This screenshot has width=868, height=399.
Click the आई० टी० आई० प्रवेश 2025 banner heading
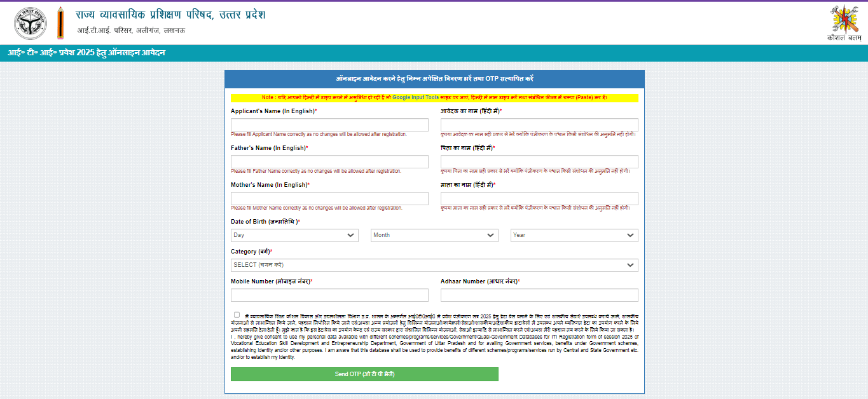(86, 53)
